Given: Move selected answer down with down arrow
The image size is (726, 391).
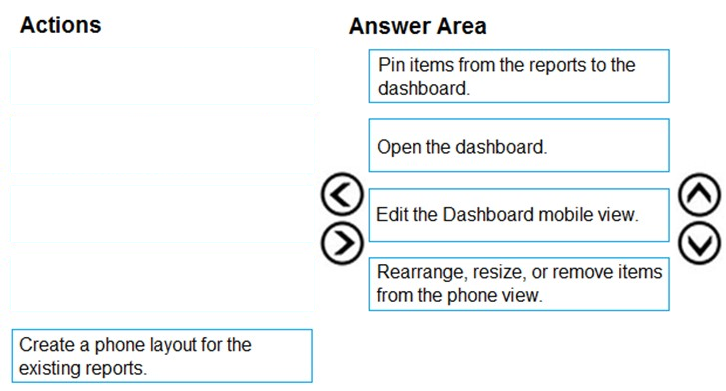Looking at the screenshot, I should (x=700, y=243).
